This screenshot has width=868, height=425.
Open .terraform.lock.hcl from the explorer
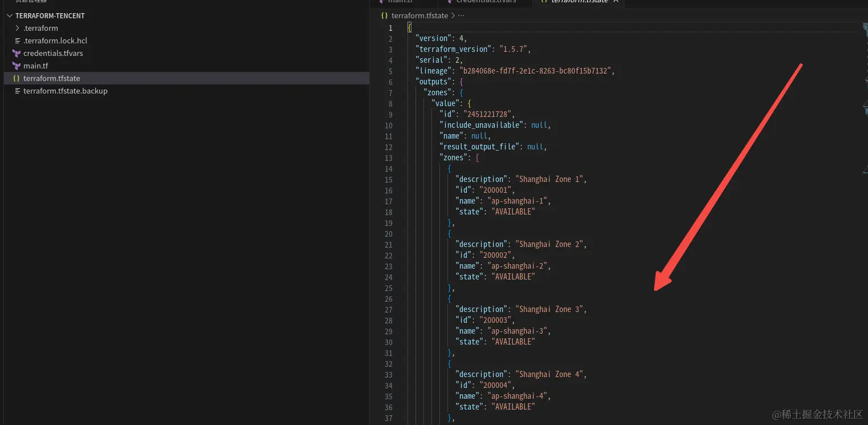55,41
